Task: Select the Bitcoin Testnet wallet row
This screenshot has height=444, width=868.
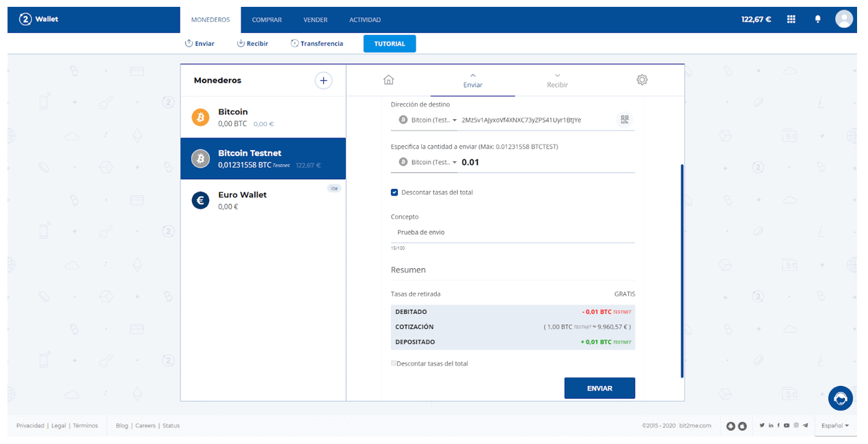Action: pyautogui.click(x=263, y=159)
